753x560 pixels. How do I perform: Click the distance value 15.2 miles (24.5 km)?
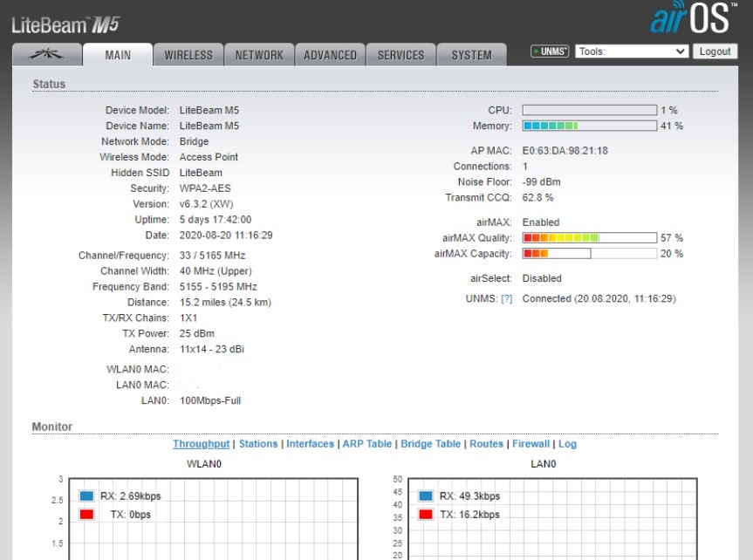225,303
